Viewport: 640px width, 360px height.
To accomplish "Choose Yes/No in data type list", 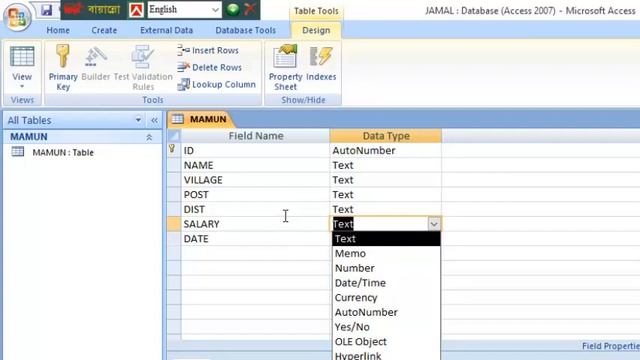I will pos(386,327).
